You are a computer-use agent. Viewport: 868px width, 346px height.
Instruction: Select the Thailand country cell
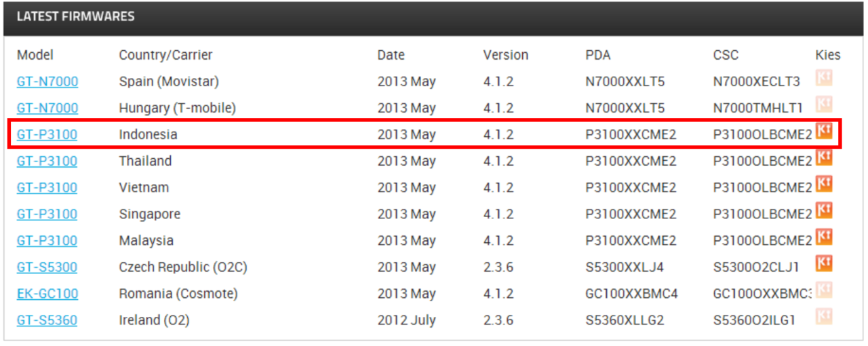coord(145,161)
